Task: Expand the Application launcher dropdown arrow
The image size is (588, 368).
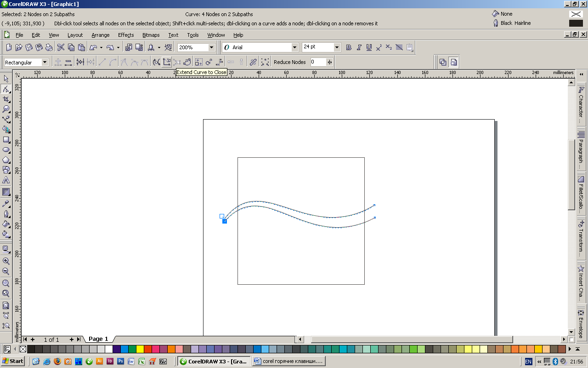Action: point(159,47)
